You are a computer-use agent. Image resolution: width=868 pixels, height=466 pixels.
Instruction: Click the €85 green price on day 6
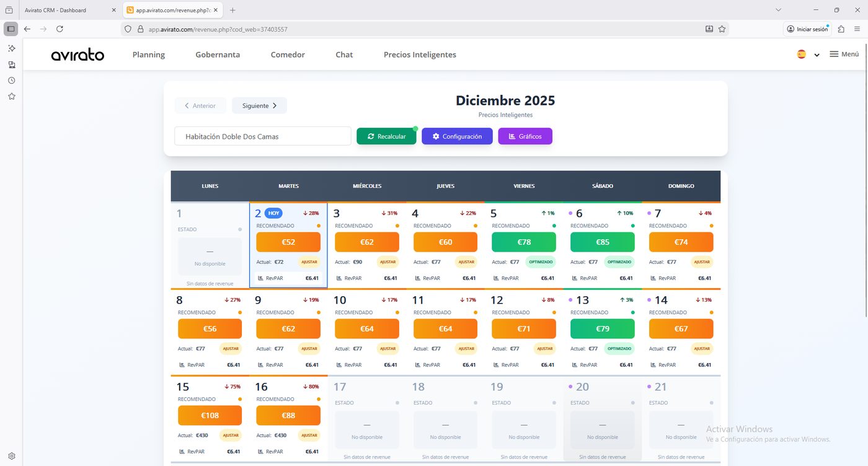point(603,242)
